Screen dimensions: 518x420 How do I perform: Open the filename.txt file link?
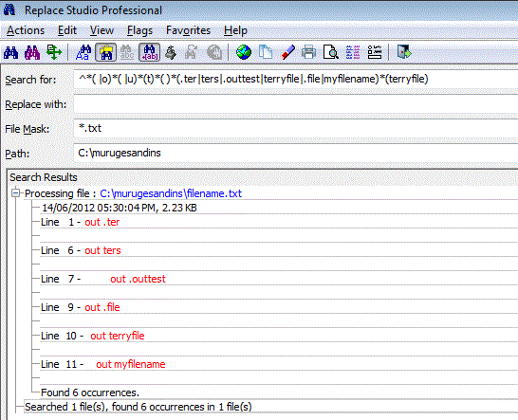tap(171, 193)
